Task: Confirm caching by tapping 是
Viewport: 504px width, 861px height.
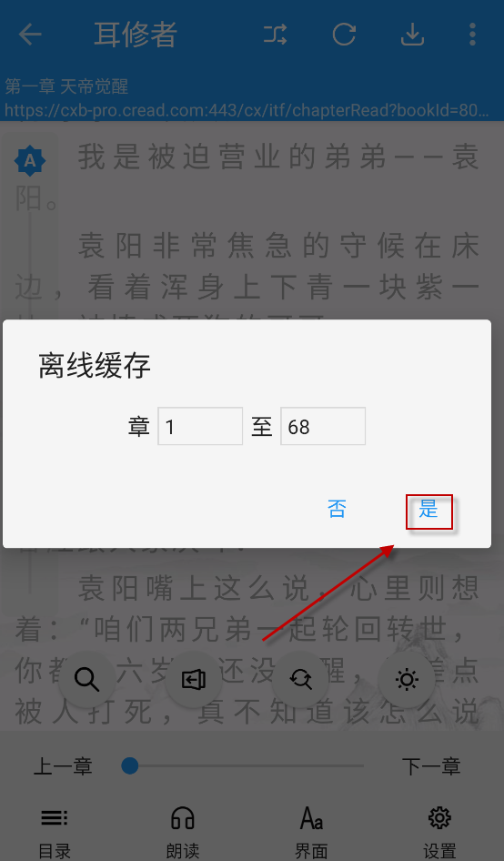Action: tap(428, 509)
